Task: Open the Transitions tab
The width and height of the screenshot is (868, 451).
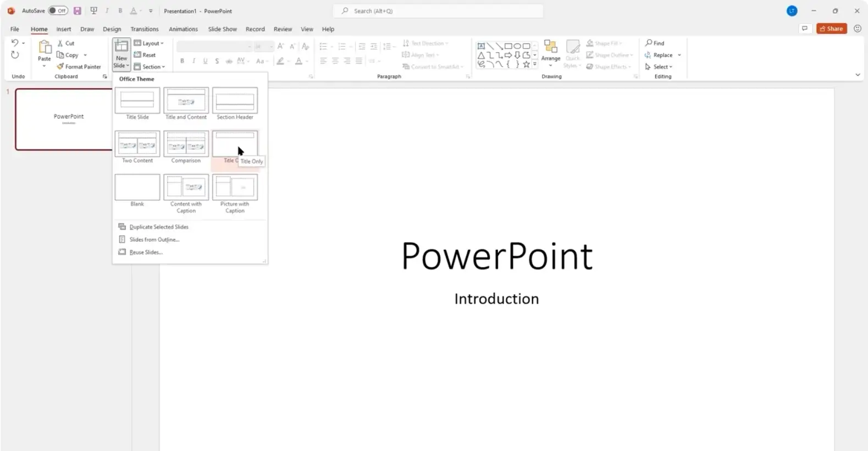Action: (144, 29)
